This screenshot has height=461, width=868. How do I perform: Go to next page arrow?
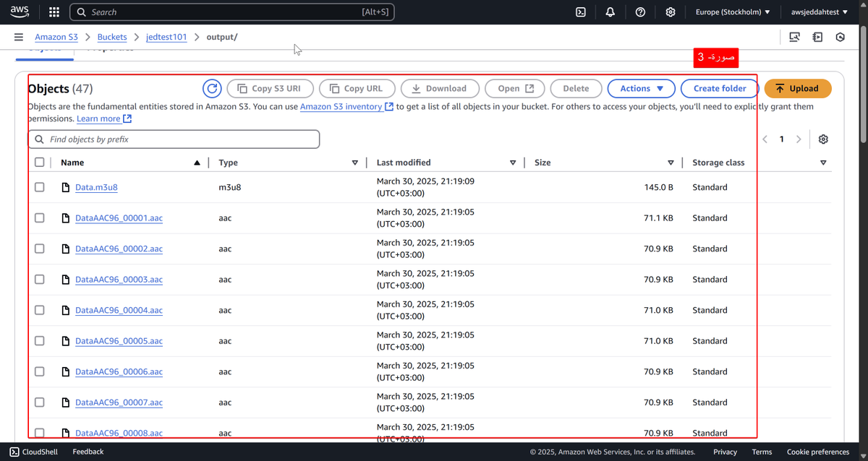[x=799, y=139]
